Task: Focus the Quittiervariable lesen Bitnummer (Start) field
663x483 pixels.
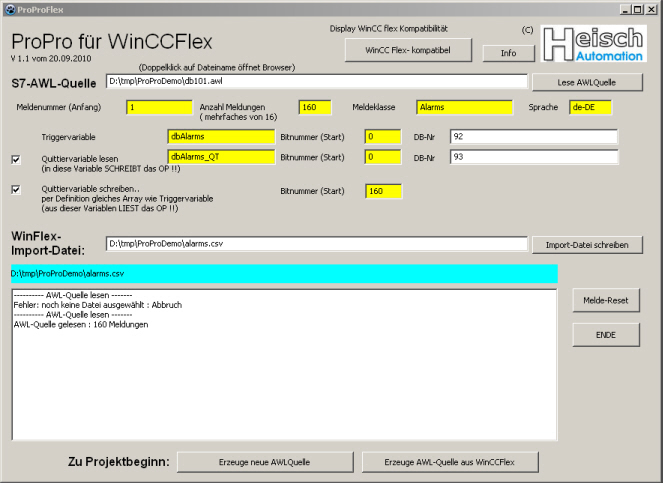Action: pos(383,157)
